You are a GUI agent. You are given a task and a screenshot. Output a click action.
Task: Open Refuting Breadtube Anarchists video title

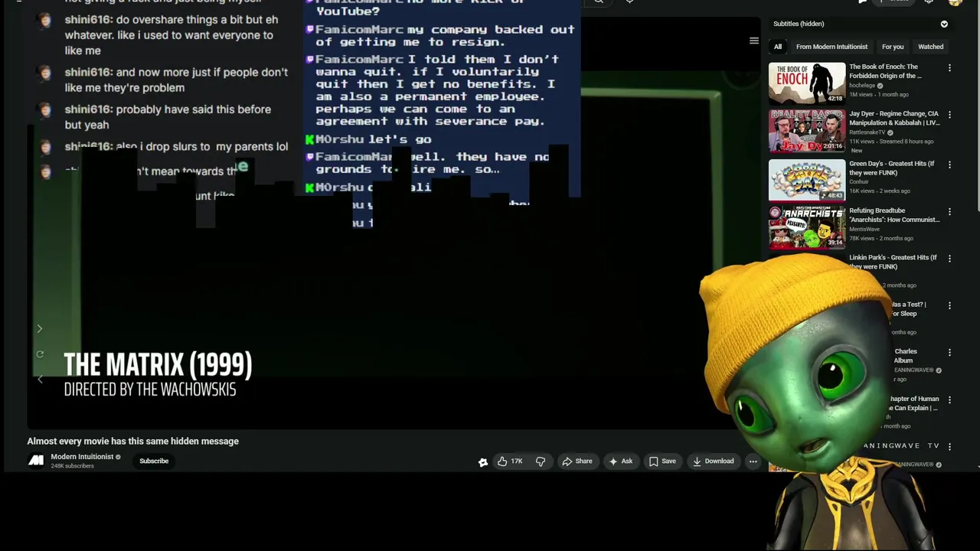(894, 215)
